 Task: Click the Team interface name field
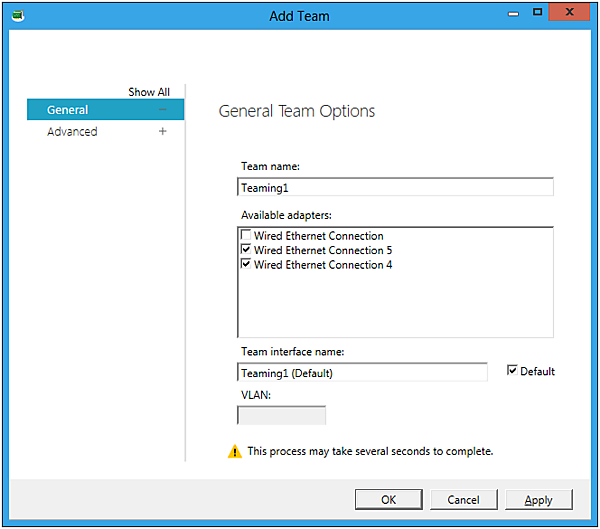coord(362,373)
